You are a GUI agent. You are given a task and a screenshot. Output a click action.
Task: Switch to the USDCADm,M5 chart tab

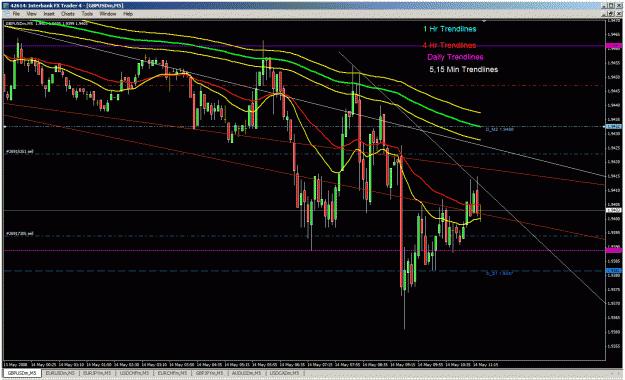tap(284, 373)
